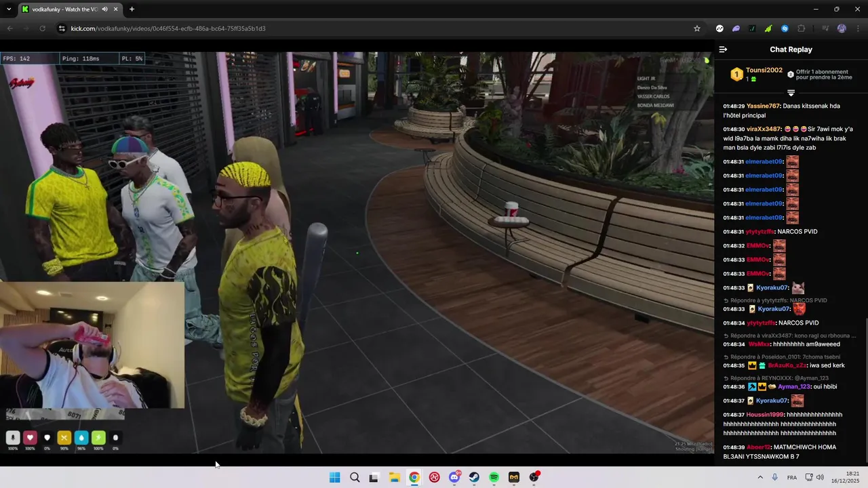This screenshot has height=488, width=868.
Task: Click the microphone HUD icon in game
Action: [x=12, y=438]
